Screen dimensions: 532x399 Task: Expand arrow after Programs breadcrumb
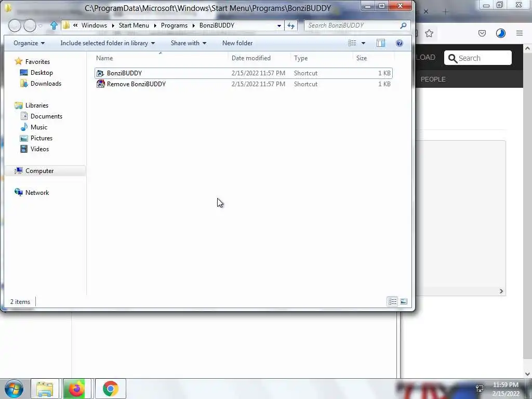point(193,25)
